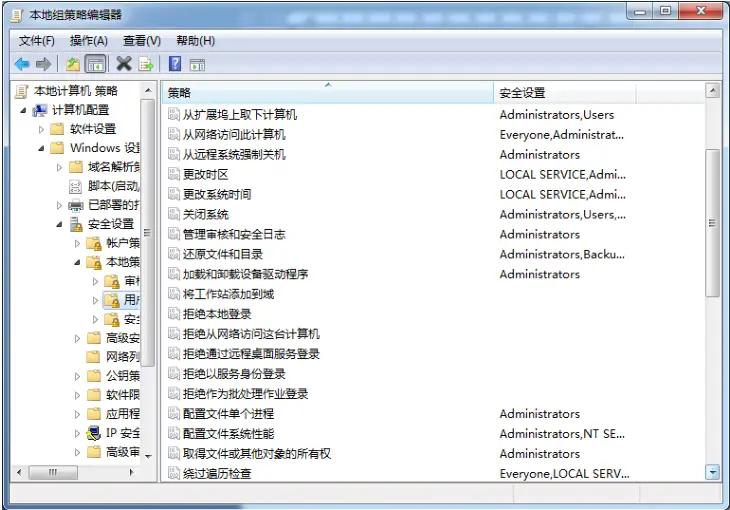Click the Delete X toolbar icon
Screen dimensions: 730x510
(124, 64)
